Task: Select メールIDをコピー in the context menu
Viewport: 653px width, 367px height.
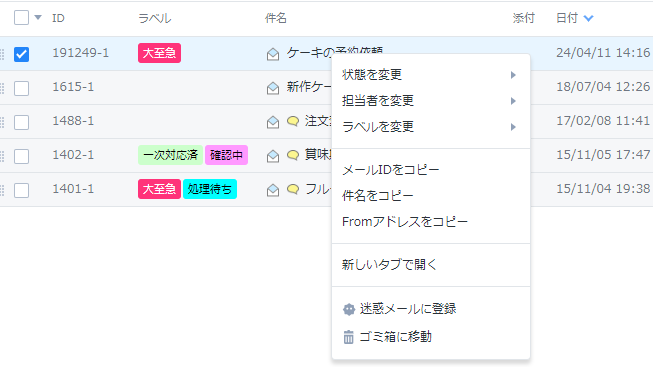Action: [431, 170]
